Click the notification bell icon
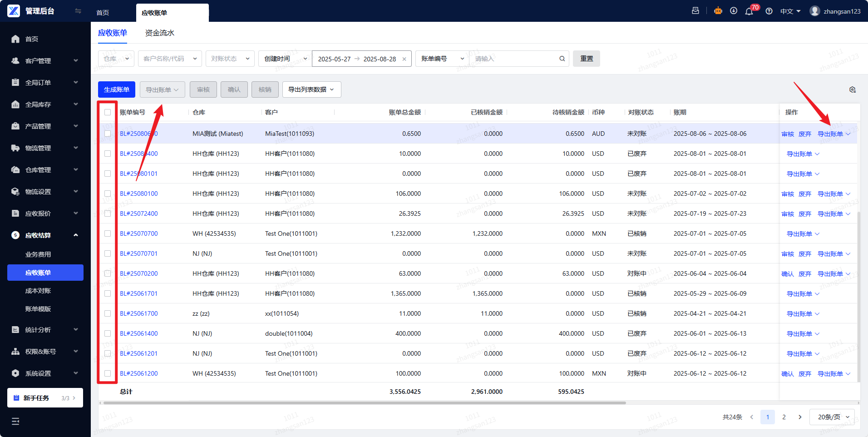Image resolution: width=868 pixels, height=437 pixels. point(749,11)
